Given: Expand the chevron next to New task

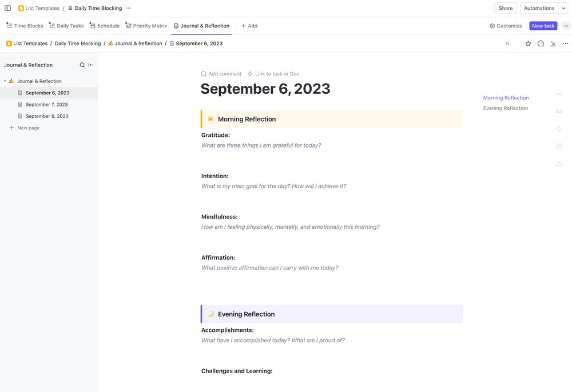Looking at the screenshot, I should pyautogui.click(x=566, y=26).
